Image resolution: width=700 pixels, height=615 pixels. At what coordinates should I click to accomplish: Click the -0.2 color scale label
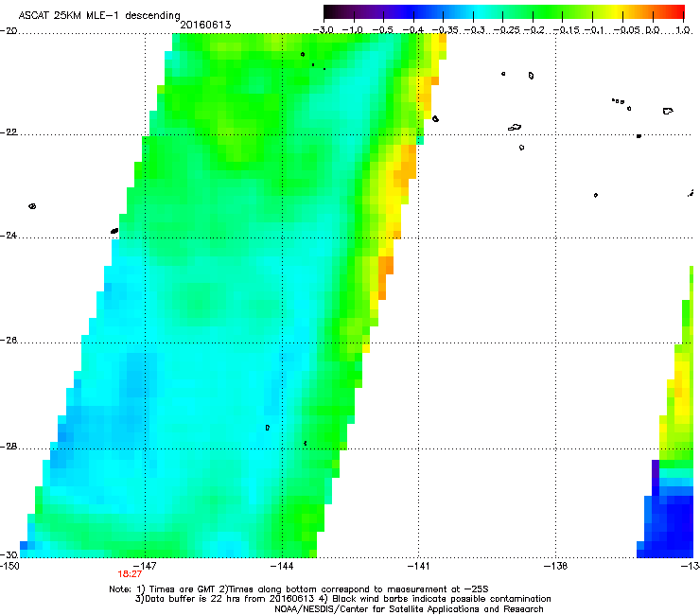[x=534, y=30]
